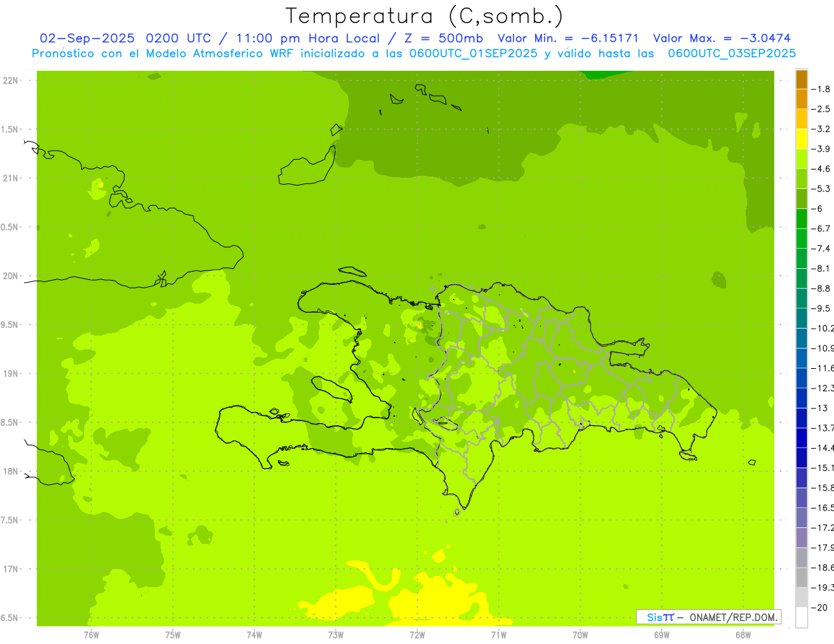Viewport: 834px width, 644px height.
Task: Click the "17N" latitude label
Action: point(11,569)
